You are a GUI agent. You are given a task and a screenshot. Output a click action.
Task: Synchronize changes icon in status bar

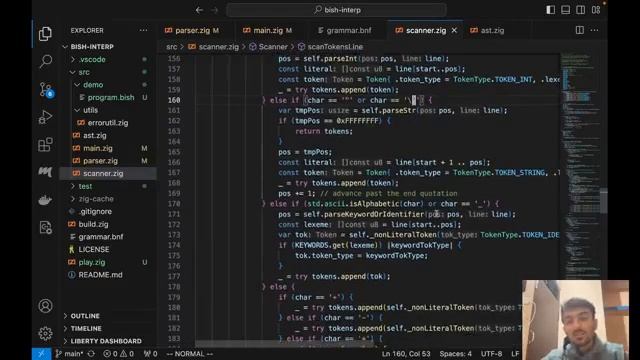pos(91,354)
